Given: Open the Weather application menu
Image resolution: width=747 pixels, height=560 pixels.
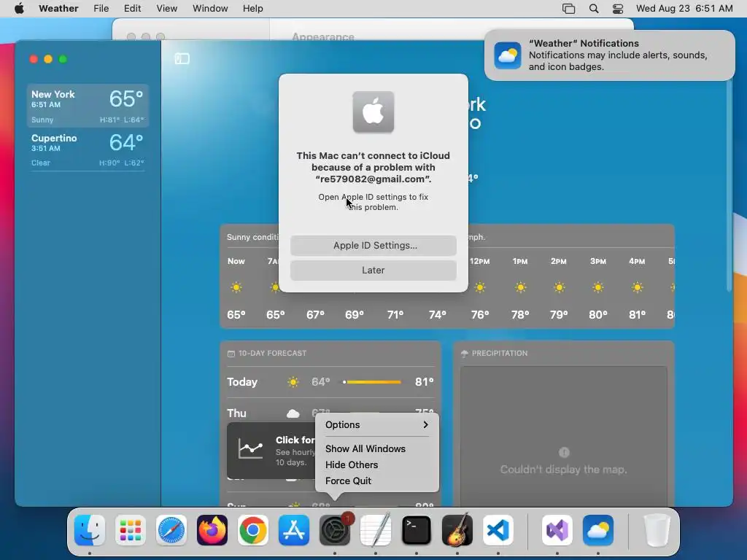Looking at the screenshot, I should [58, 9].
